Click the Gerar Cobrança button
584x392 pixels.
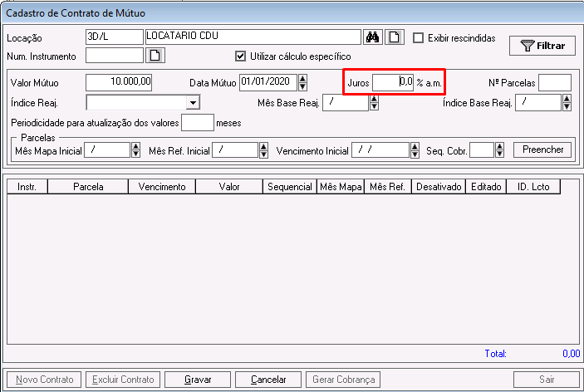coord(343,380)
